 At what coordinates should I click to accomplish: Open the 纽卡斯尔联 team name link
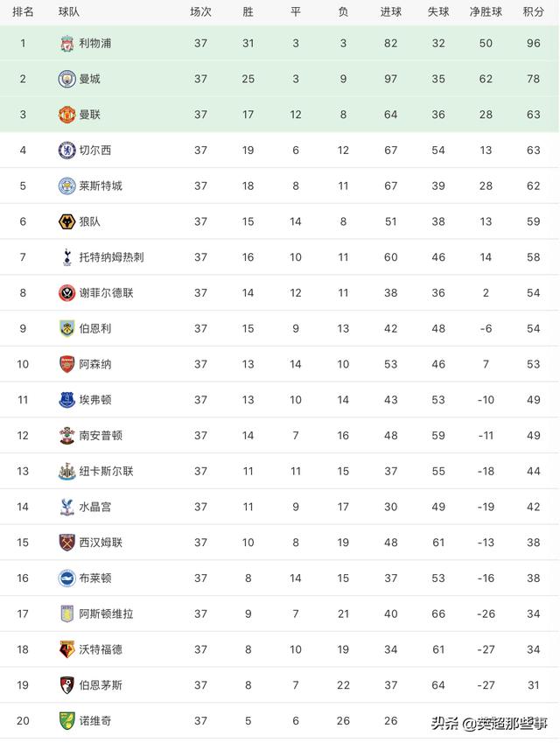(106, 471)
